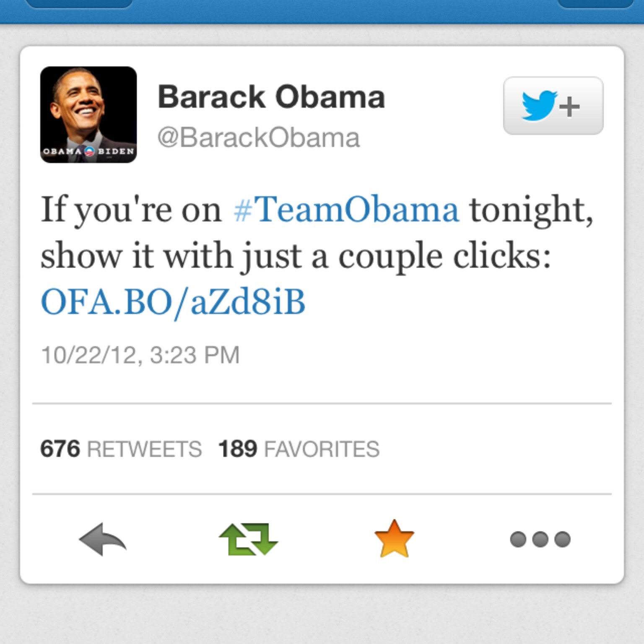Tap the 10/22/12, 3:23 PM timestamp
This screenshot has width=644, height=644.
coord(140,355)
